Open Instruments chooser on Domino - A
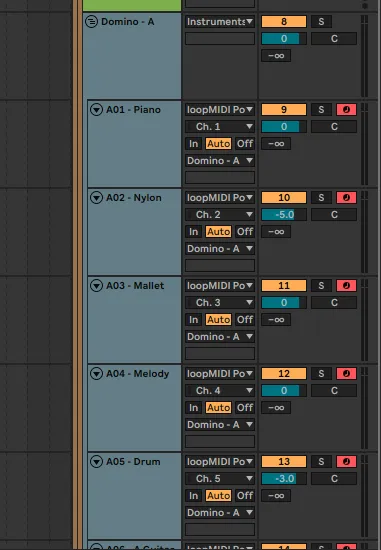Viewport: 381px width, 550px height. click(220, 22)
